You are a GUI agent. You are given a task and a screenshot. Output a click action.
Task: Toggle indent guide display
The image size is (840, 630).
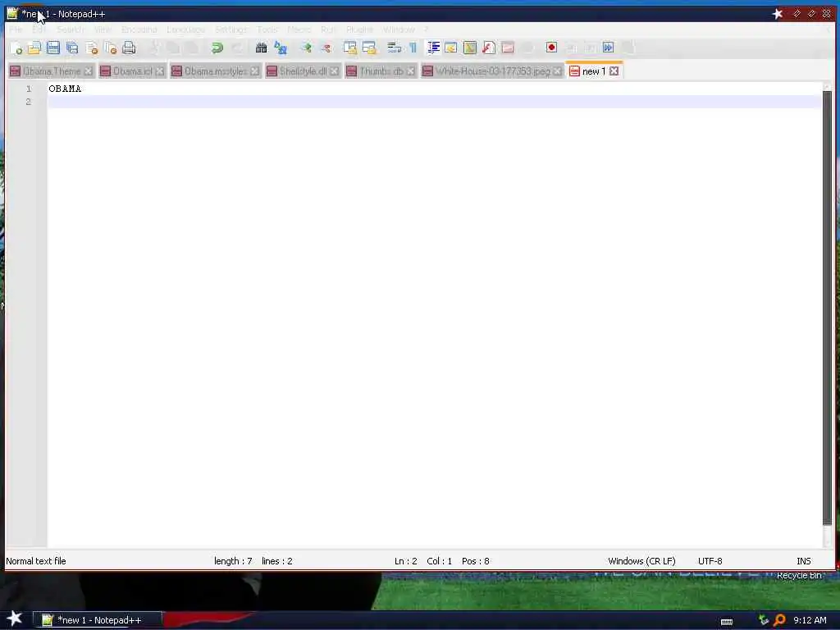433,48
